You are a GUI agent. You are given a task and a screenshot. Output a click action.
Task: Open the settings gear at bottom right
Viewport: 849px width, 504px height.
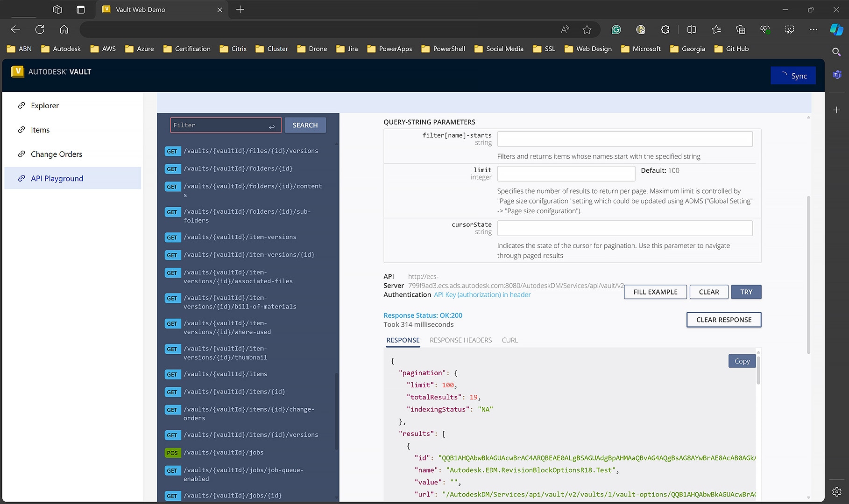tap(837, 491)
